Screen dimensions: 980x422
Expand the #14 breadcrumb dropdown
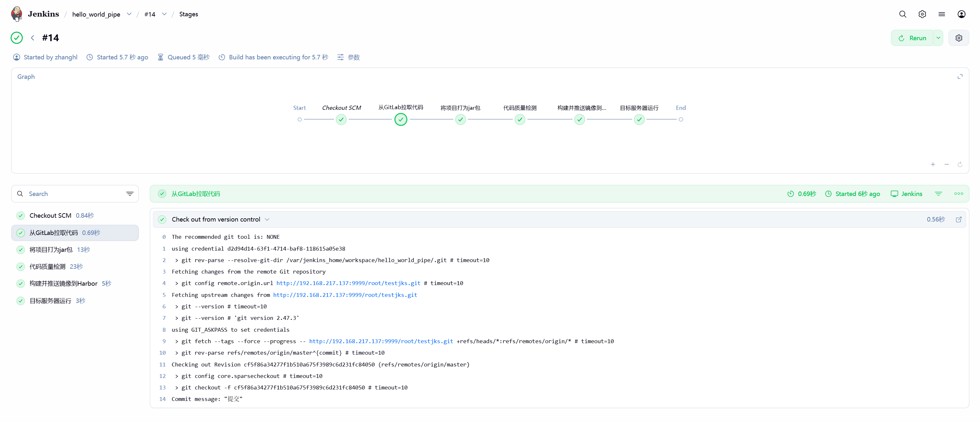(164, 14)
